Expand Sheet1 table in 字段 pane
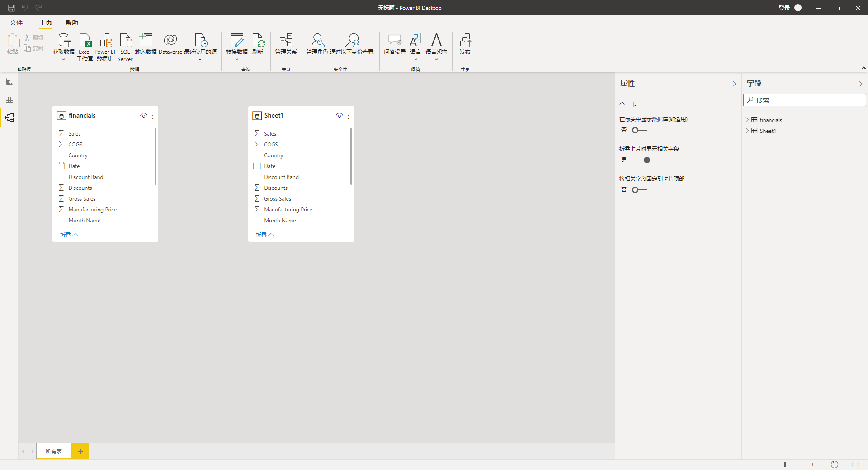 (747, 131)
